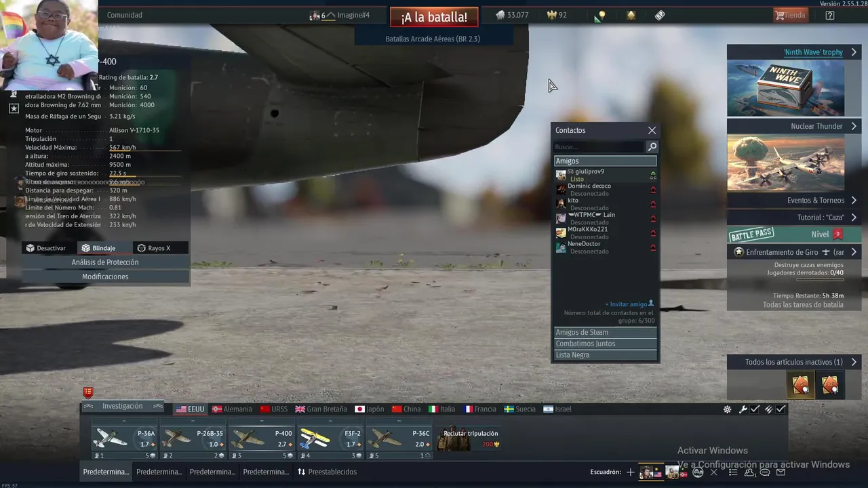Open the help question mark icon
Image resolution: width=868 pixels, height=488 pixels.
(830, 15)
